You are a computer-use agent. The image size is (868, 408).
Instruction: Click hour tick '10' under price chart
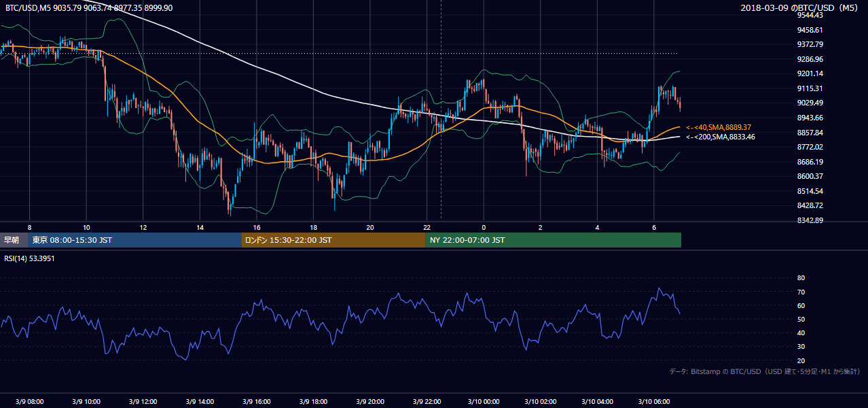click(86, 227)
